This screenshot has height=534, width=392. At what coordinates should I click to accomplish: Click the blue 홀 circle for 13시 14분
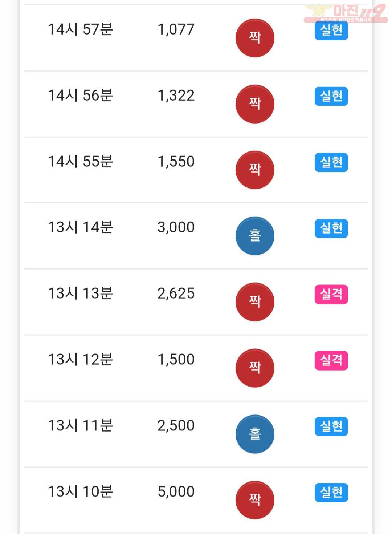coord(255,236)
